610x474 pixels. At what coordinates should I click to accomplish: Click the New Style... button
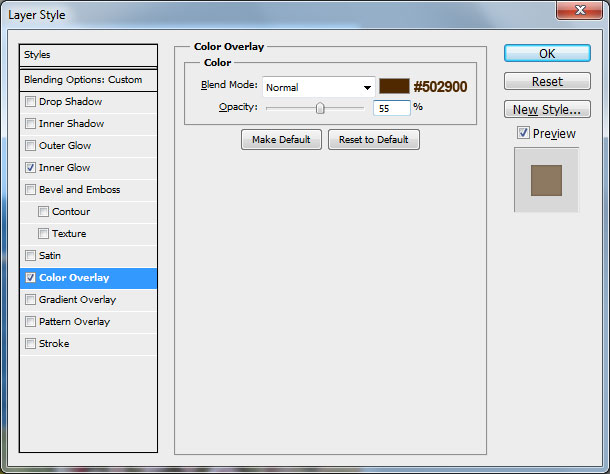pyautogui.click(x=547, y=109)
